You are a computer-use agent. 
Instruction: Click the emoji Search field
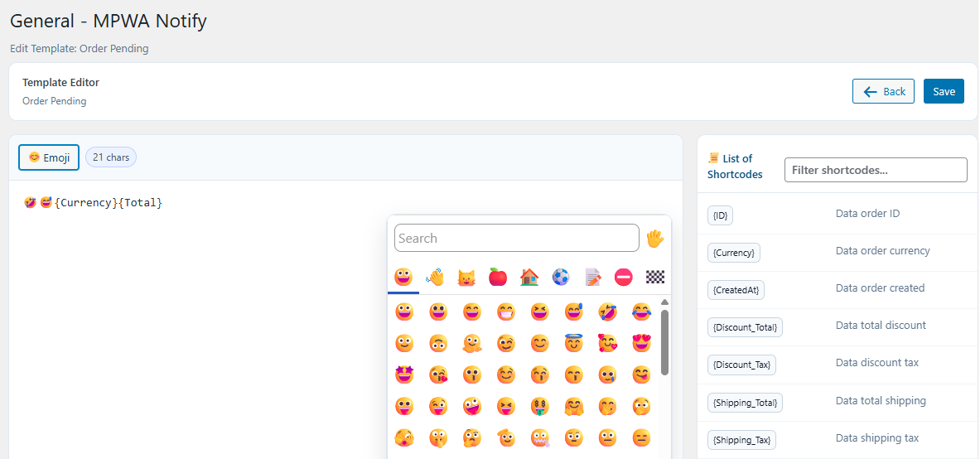[x=517, y=238]
